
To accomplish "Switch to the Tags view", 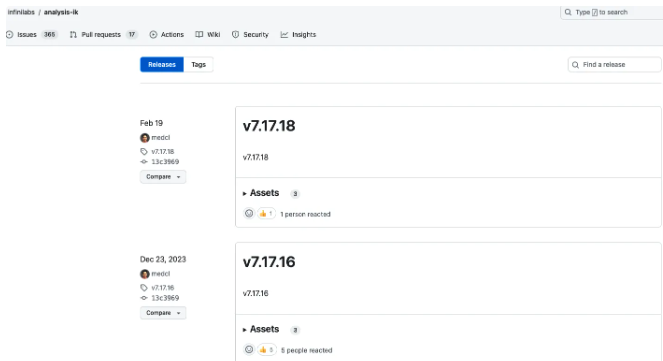I will (198, 65).
